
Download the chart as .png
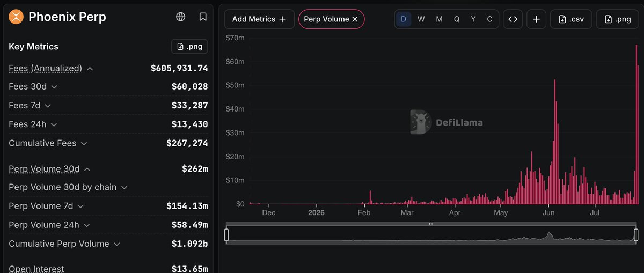click(x=618, y=19)
